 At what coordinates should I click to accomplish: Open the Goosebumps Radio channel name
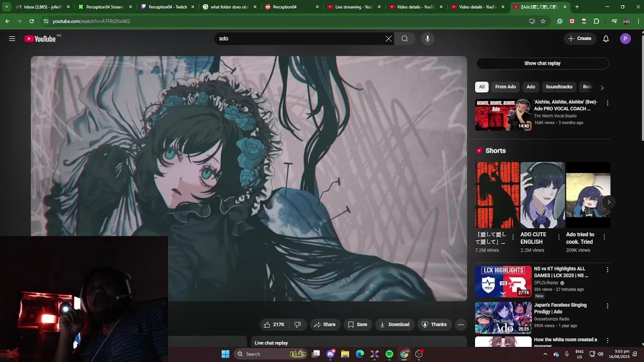[552, 319]
